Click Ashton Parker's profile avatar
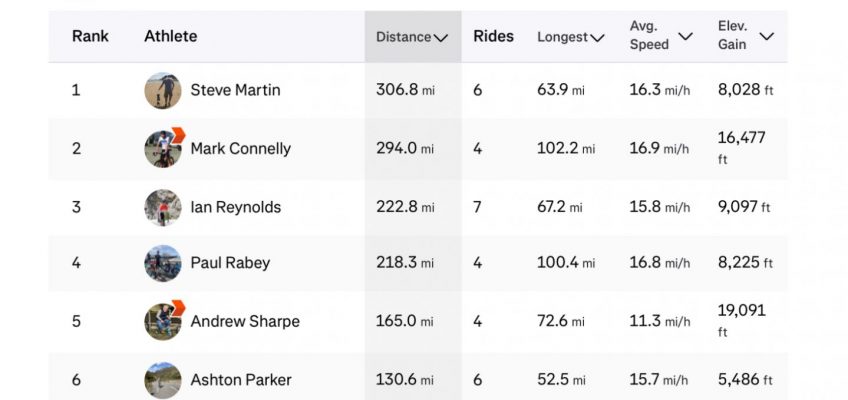Viewport: 848px width, 400px height. click(162, 380)
